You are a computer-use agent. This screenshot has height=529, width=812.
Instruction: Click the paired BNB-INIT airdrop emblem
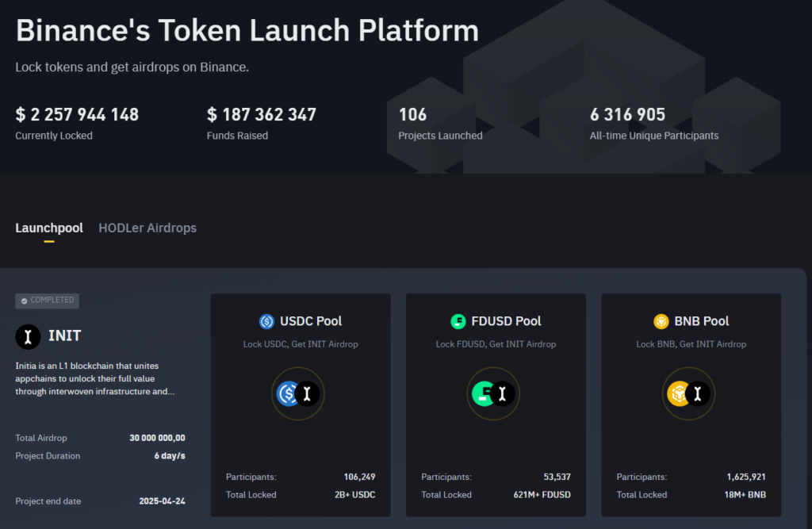[689, 393]
